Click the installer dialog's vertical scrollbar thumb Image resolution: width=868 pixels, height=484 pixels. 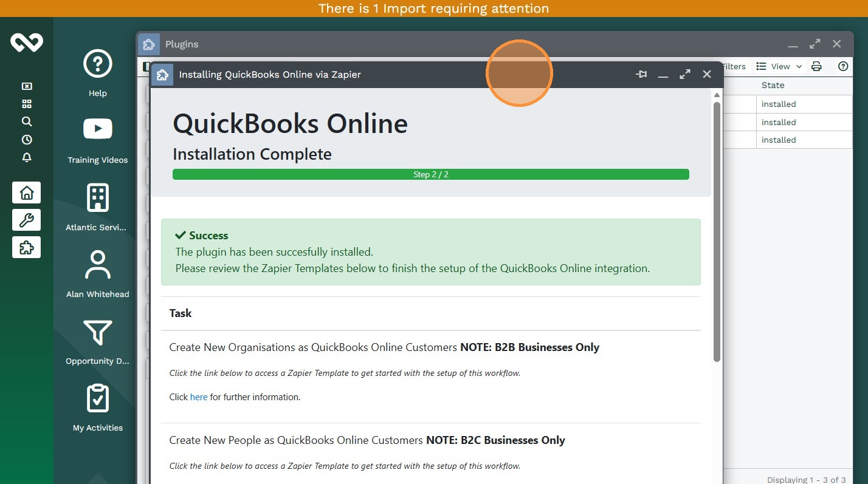click(x=717, y=232)
